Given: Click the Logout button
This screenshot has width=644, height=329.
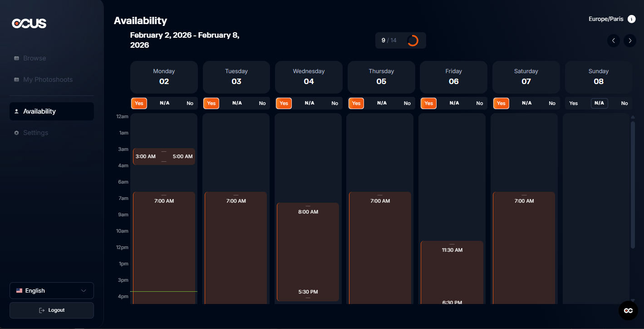Looking at the screenshot, I should (x=51, y=310).
